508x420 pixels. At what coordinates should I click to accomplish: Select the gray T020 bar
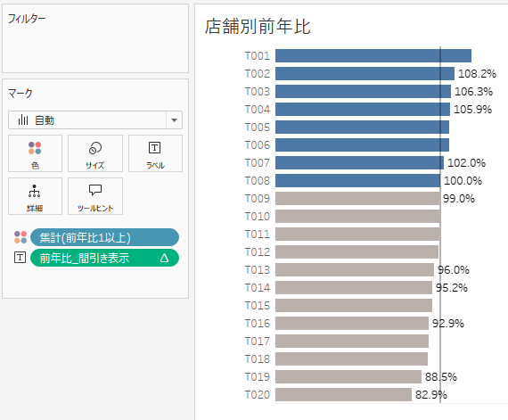coord(343,394)
